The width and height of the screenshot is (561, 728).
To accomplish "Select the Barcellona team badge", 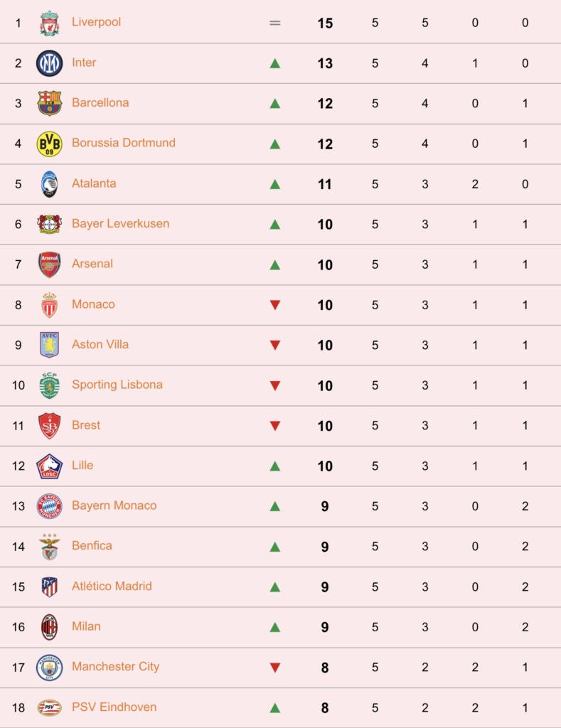I will (x=49, y=103).
